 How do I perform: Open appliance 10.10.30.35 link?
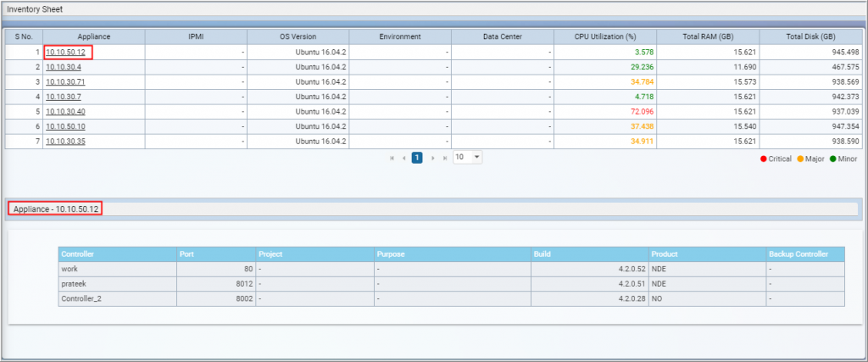pyautogui.click(x=65, y=142)
